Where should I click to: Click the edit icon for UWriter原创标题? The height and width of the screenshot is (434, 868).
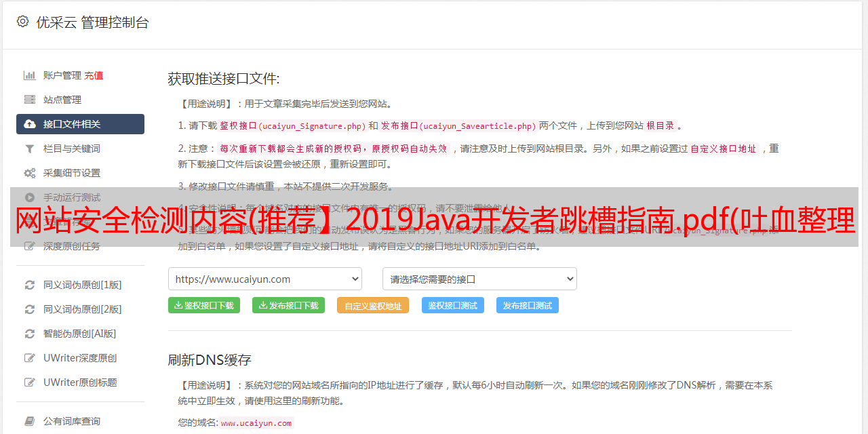tap(30, 382)
